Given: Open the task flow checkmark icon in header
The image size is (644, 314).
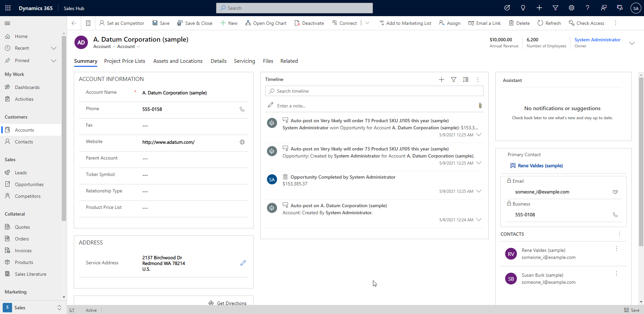Looking at the screenshot, I should (x=507, y=8).
